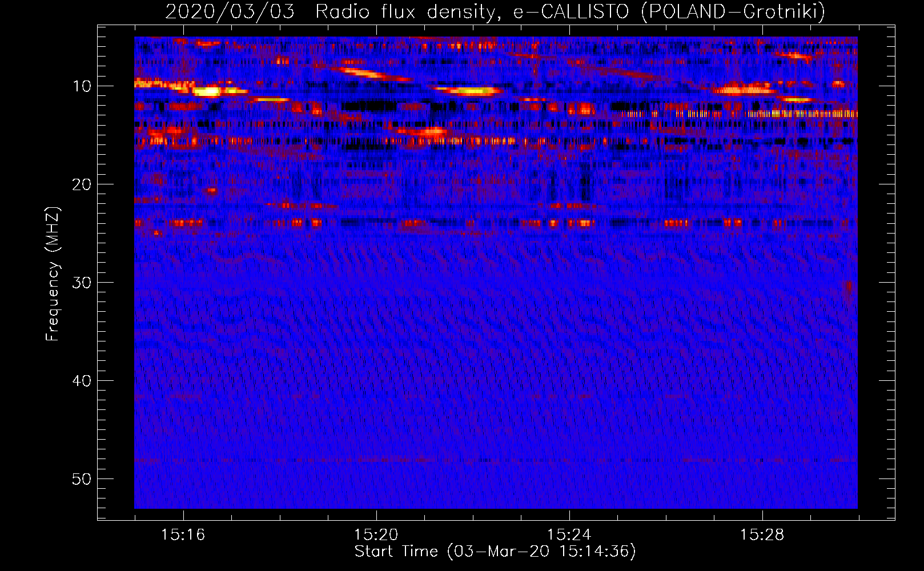The height and width of the screenshot is (571, 924).
Task: Click the POLAND-Grotniki station name
Action: pos(733,11)
